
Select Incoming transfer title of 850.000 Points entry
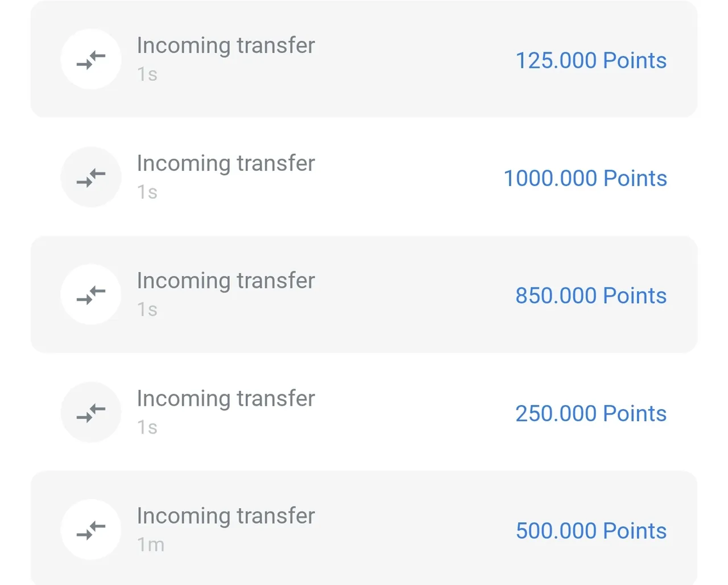pyautogui.click(x=226, y=281)
